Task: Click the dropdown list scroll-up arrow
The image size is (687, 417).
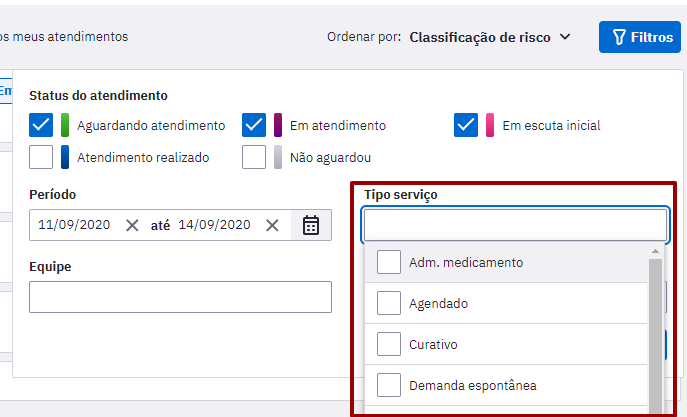Action: [655, 251]
